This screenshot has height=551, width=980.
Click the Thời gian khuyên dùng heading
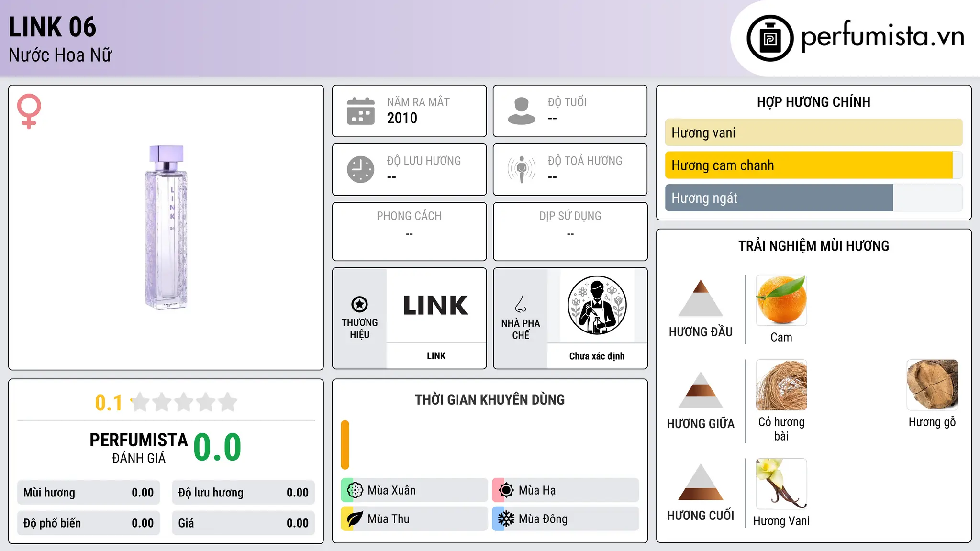(490, 399)
